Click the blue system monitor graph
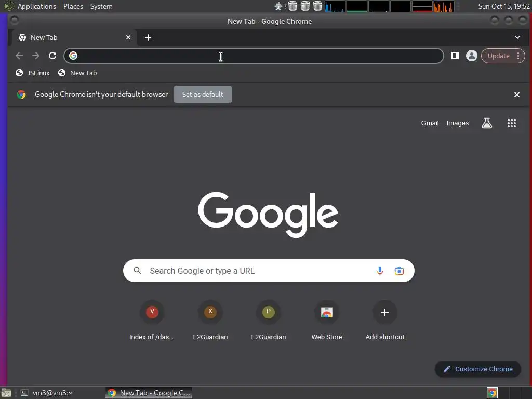532x399 pixels. [x=335, y=6]
